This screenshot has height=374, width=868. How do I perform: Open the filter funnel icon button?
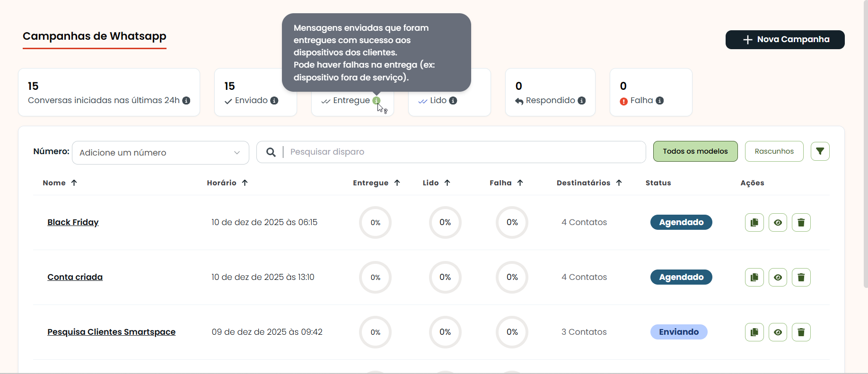pyautogui.click(x=820, y=151)
